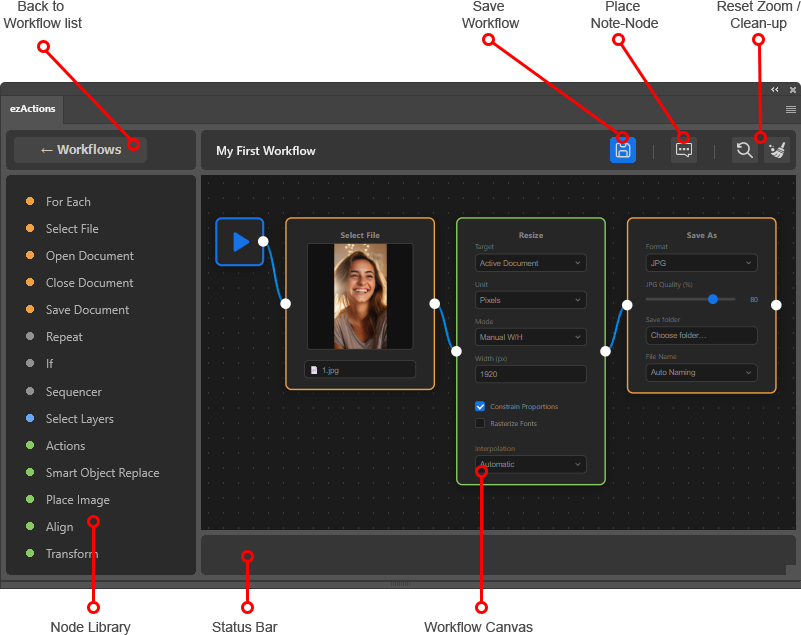Image resolution: width=801 pixels, height=635 pixels.
Task: Expand the Unit Pixels dropdown
Action: pyautogui.click(x=531, y=300)
